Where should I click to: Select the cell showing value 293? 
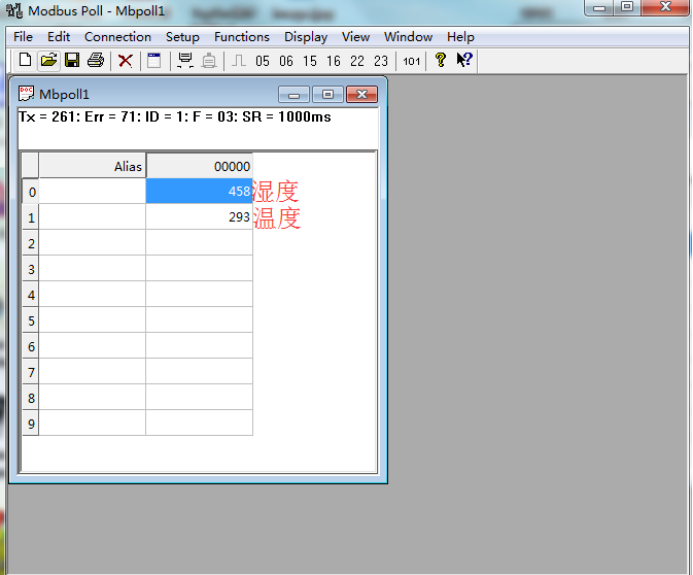coord(199,217)
